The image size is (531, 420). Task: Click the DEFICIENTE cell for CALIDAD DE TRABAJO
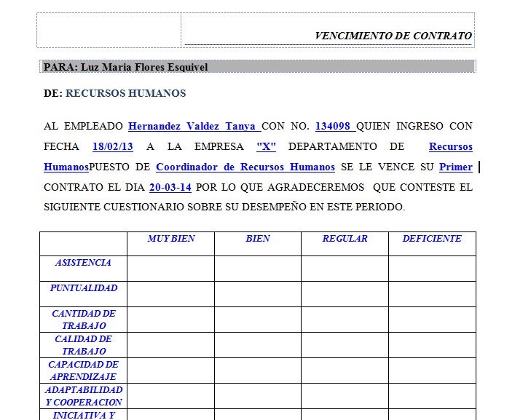click(x=432, y=345)
